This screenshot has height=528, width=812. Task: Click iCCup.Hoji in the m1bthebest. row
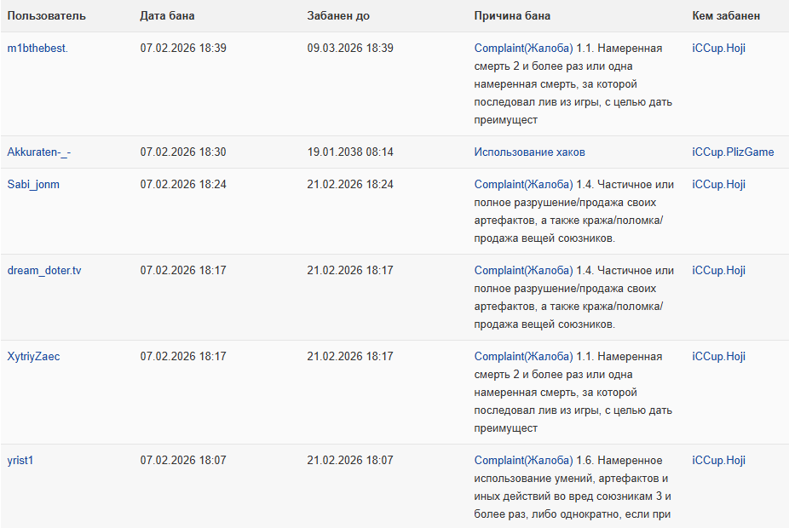point(718,49)
